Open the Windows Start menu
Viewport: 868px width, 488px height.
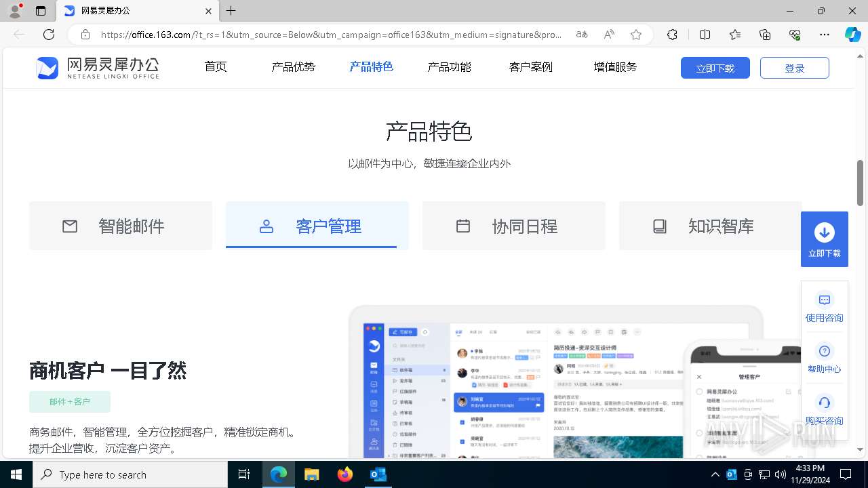point(16,474)
